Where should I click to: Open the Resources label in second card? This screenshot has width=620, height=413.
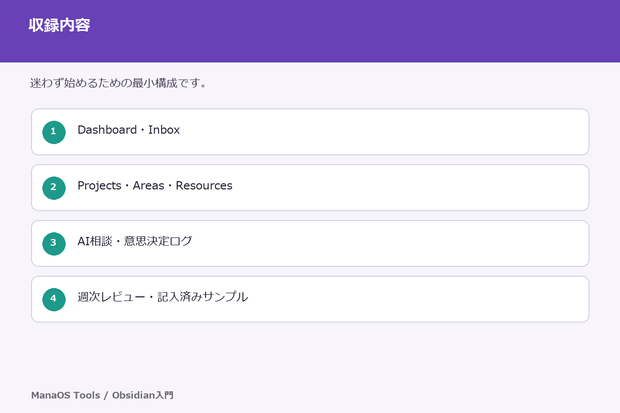pyautogui.click(x=204, y=186)
